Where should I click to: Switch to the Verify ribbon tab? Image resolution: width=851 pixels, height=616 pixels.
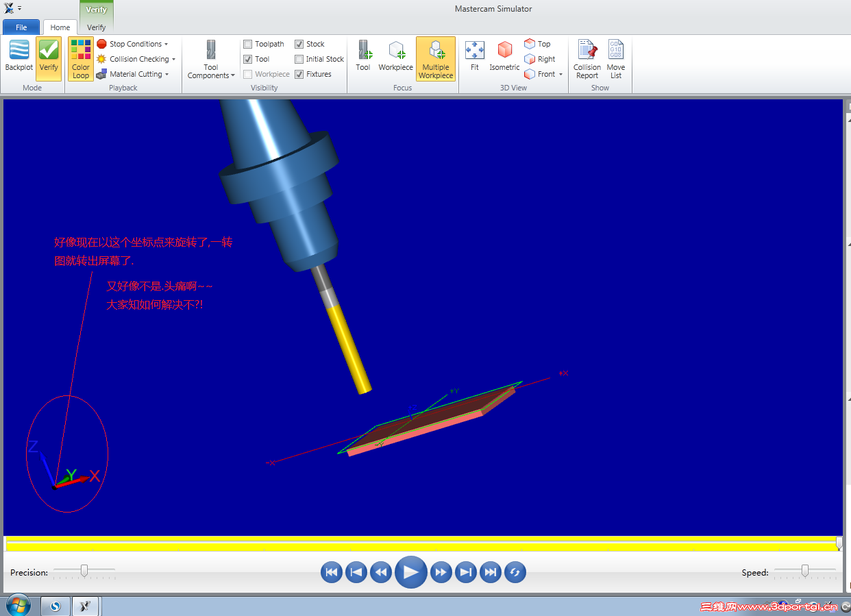97,27
